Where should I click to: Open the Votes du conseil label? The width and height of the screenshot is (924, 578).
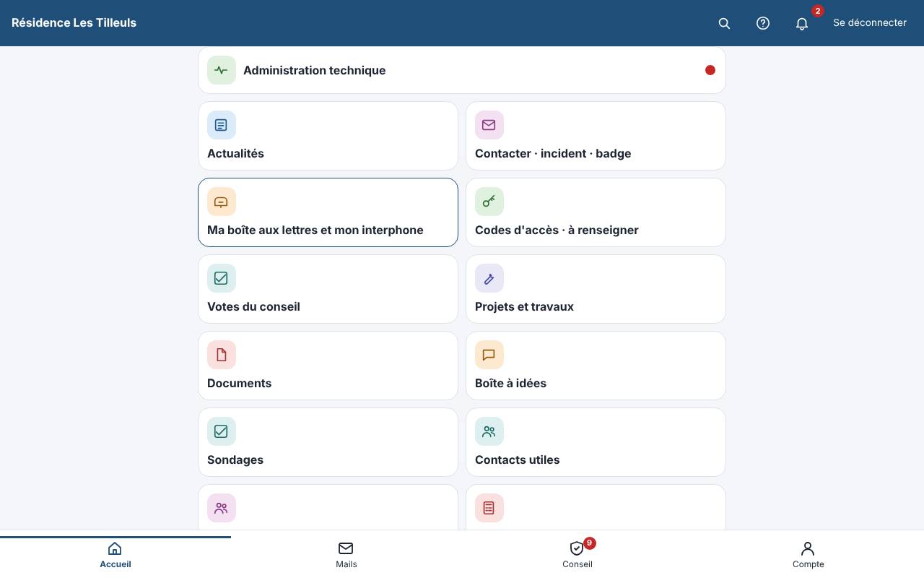click(253, 306)
